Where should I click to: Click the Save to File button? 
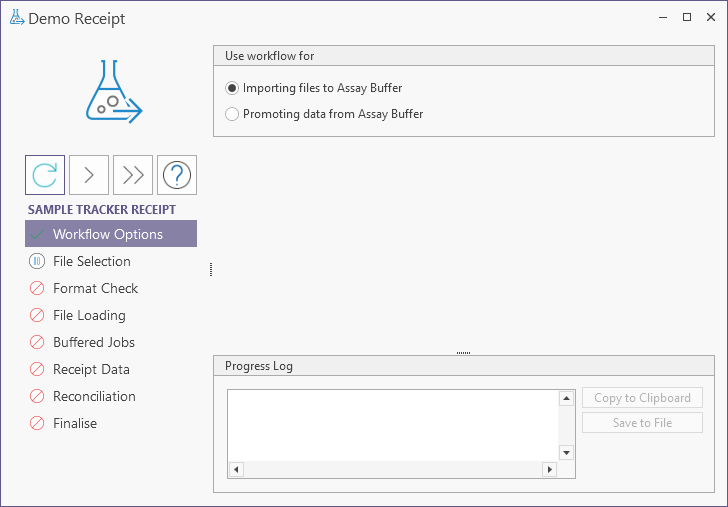pos(643,423)
